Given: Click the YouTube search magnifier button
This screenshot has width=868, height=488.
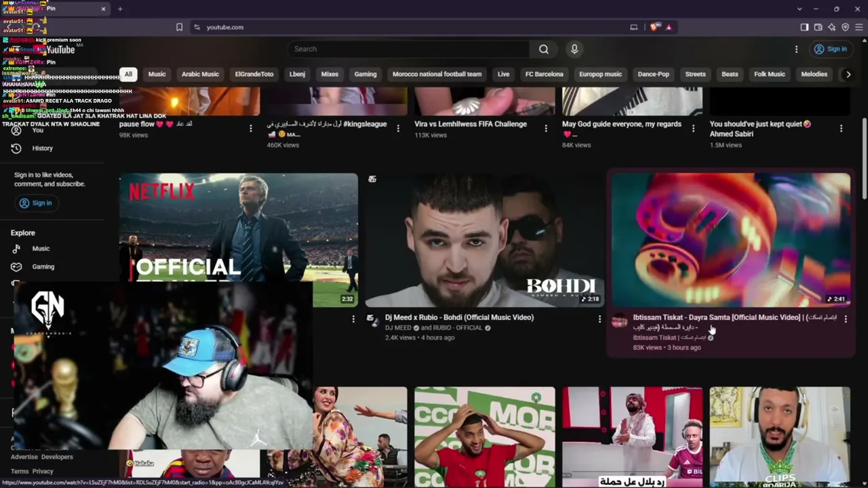Looking at the screenshot, I should [x=544, y=49].
